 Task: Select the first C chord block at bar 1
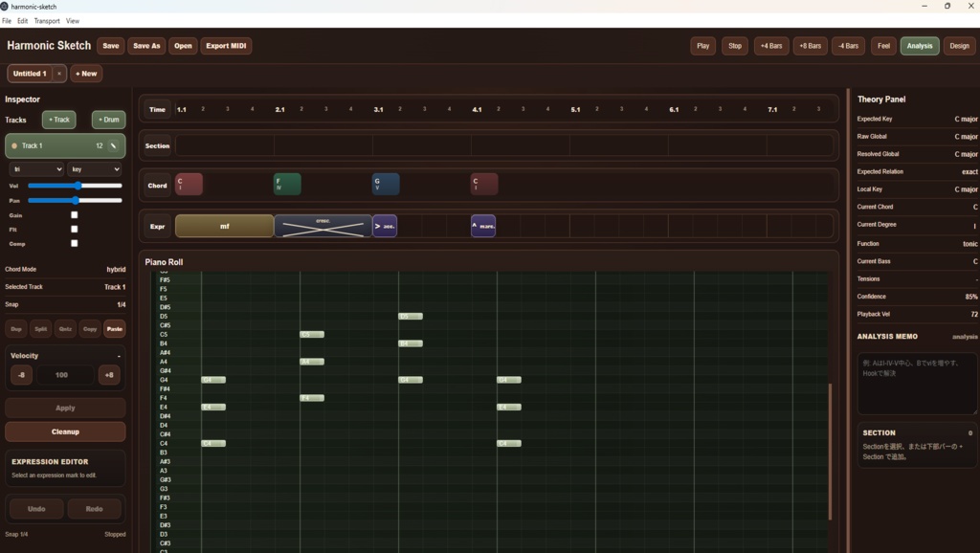(x=189, y=185)
